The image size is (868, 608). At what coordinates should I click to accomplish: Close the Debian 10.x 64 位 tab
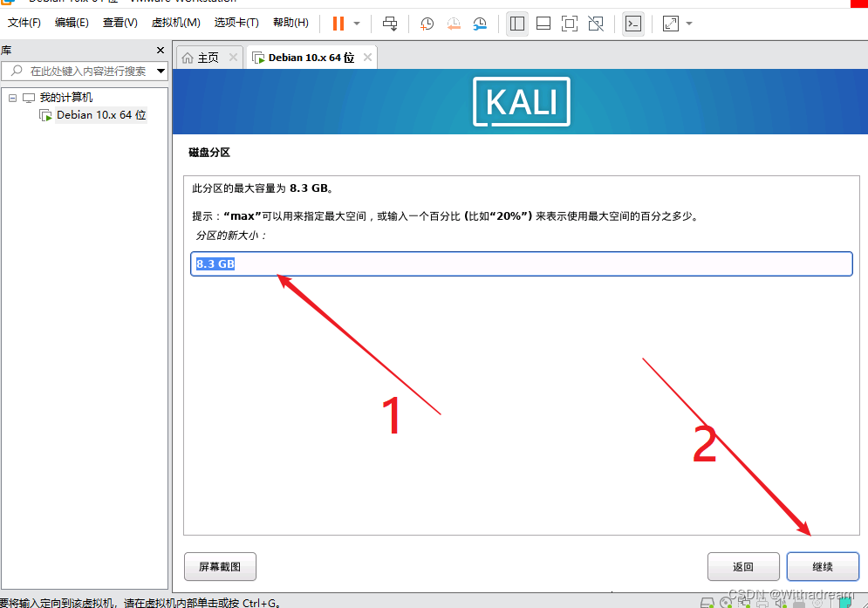point(367,57)
